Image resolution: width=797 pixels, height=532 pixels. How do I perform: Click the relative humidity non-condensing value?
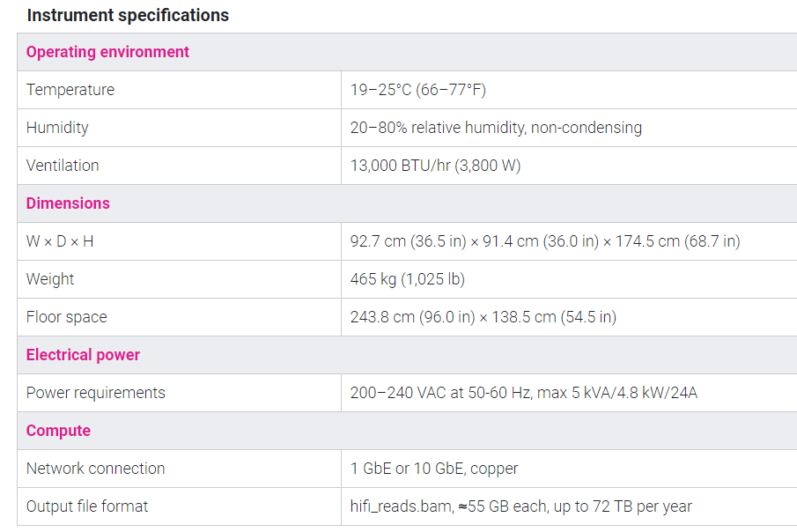point(496,128)
